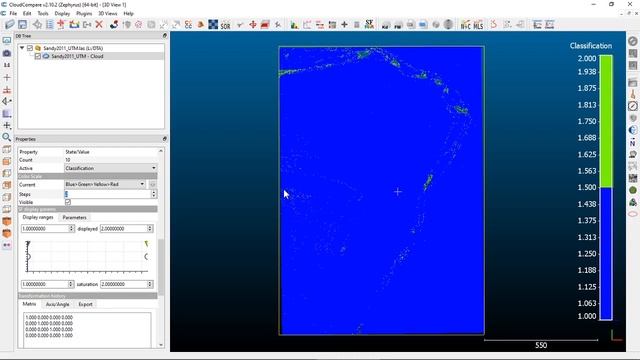Click the circular-slash icon atop right toolbar
The height and width of the screenshot is (360, 640).
tap(633, 41)
